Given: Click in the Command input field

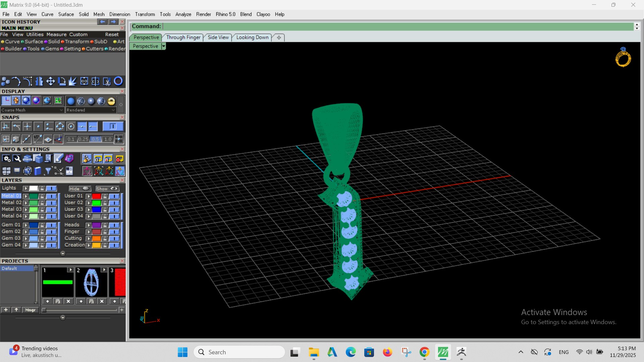Looking at the screenshot, I should [x=397, y=26].
